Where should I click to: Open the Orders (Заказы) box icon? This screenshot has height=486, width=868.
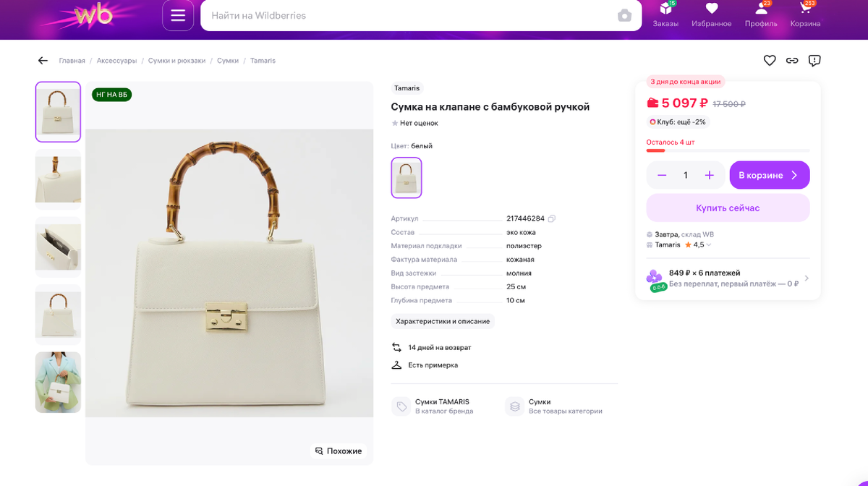(665, 9)
